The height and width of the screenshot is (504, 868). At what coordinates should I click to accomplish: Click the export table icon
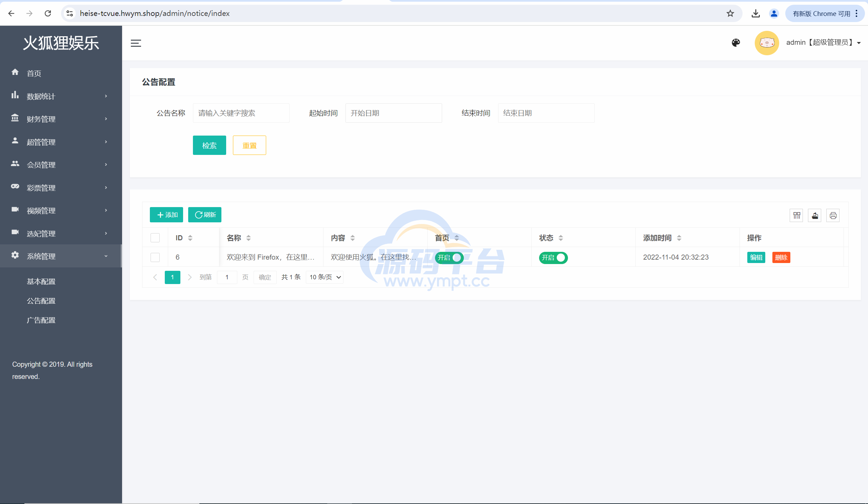[x=815, y=216]
